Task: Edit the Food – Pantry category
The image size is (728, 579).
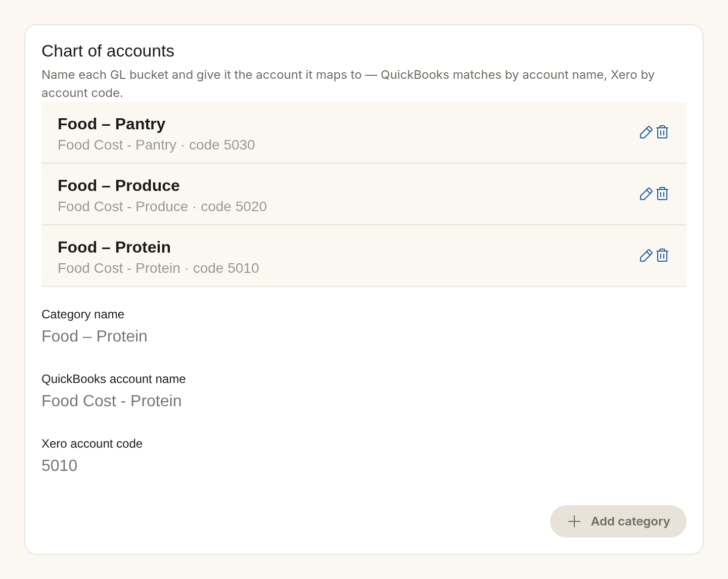Action: [646, 132]
